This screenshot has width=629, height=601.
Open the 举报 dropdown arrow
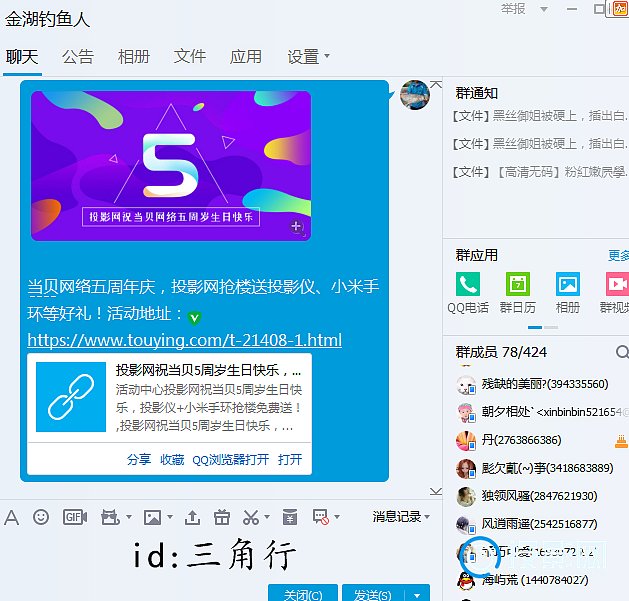tap(544, 9)
